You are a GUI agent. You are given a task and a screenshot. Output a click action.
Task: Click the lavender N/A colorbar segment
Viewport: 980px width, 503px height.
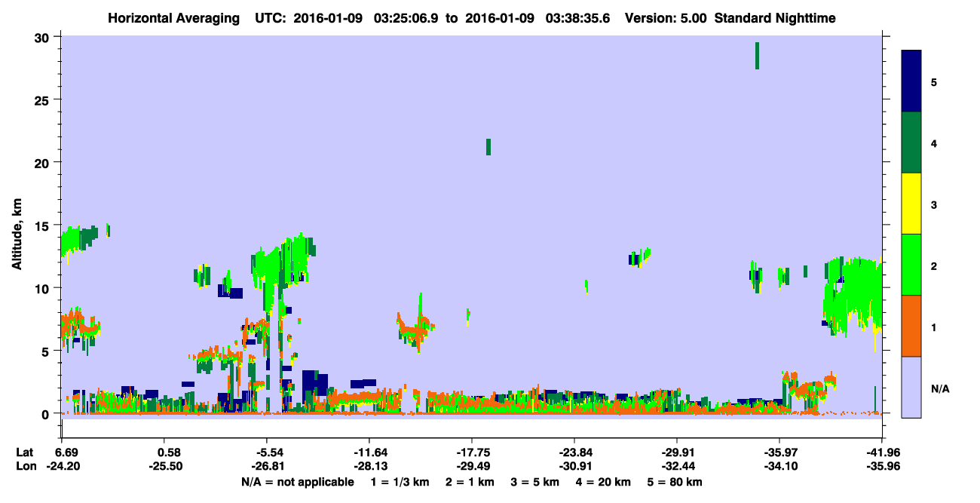[x=911, y=387]
